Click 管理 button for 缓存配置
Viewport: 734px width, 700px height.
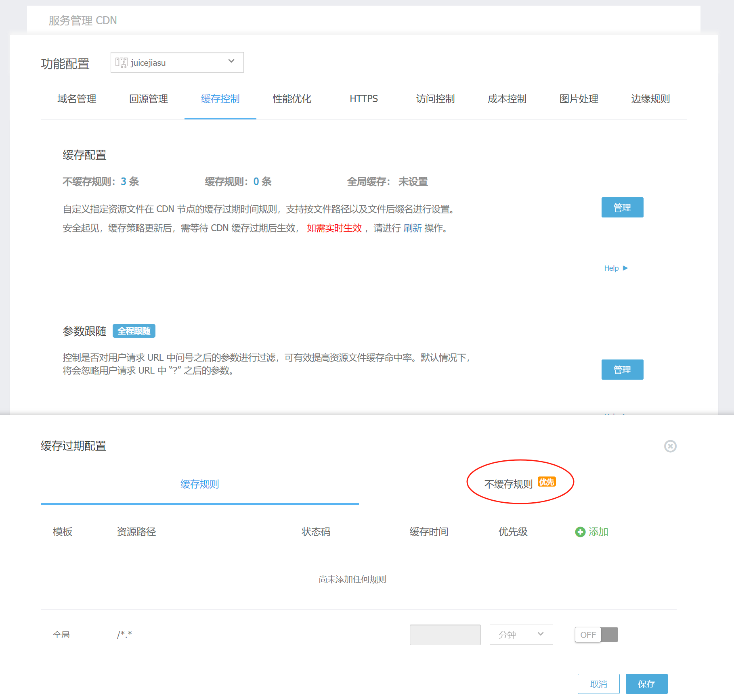[622, 207]
